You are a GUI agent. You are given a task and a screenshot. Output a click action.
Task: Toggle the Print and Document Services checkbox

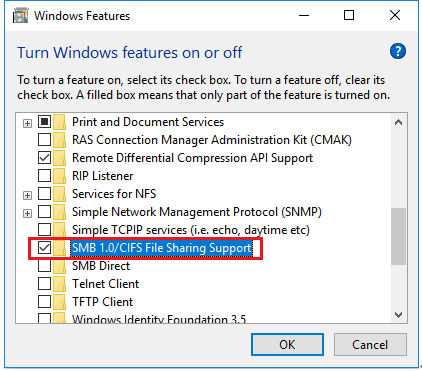click(44, 122)
